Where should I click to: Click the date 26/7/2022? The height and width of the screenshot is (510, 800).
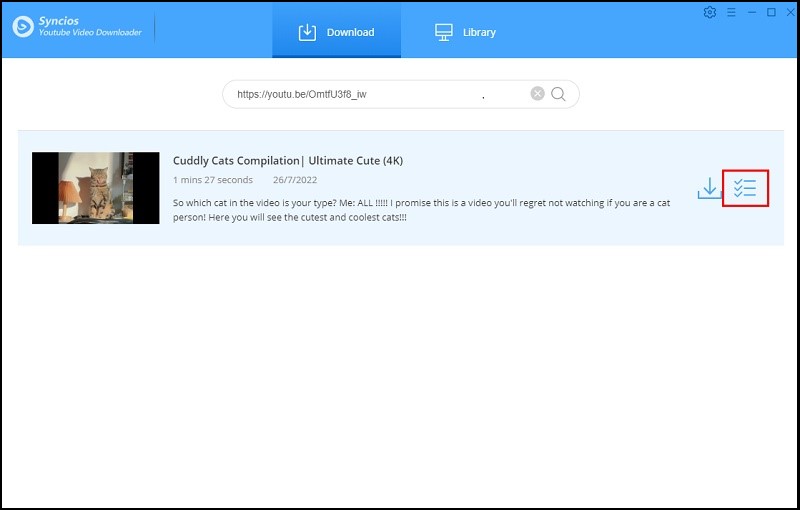tap(295, 180)
